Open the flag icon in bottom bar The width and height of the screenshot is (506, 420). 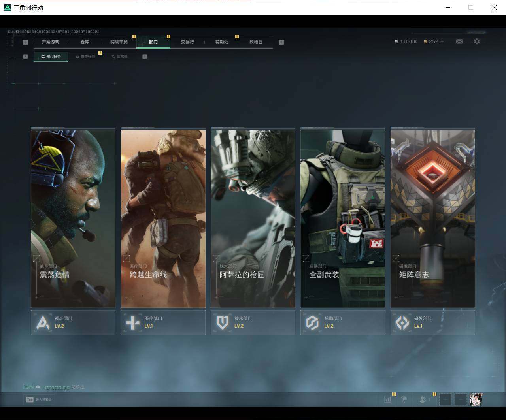(x=404, y=399)
